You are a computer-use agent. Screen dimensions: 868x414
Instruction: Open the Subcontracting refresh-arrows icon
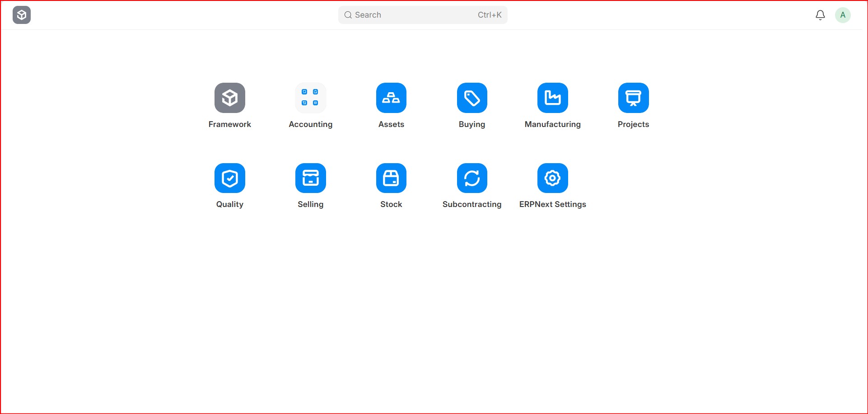pos(472,178)
